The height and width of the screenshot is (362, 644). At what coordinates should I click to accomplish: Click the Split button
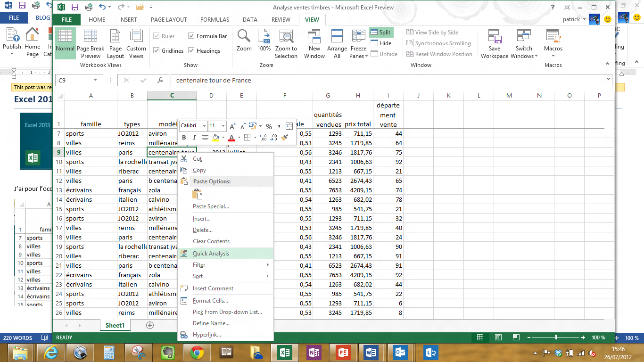pyautogui.click(x=381, y=33)
